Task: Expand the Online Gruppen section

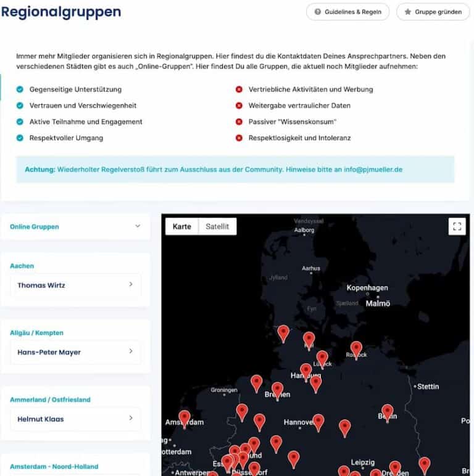Action: click(x=137, y=226)
